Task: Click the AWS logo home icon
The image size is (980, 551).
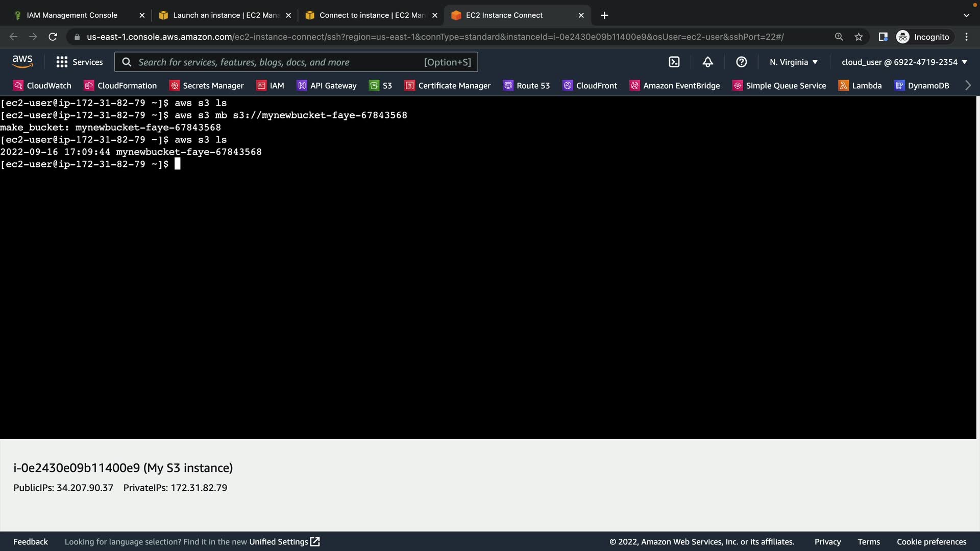Action: 22,62
